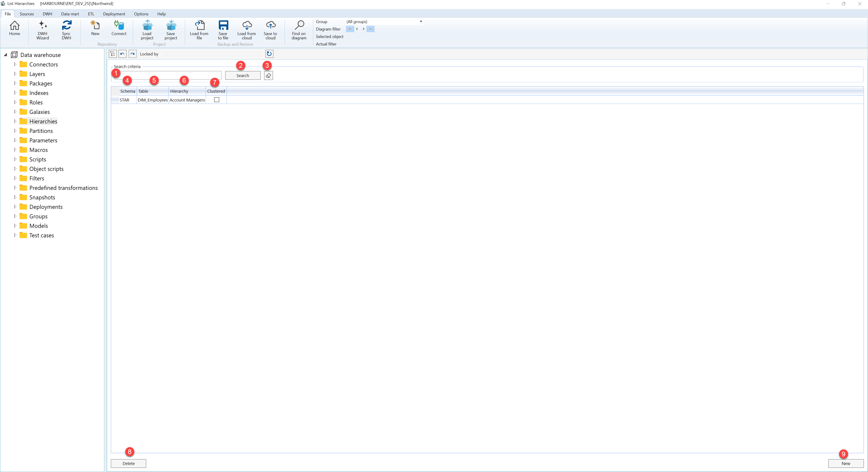
Task: Click the Delete button
Action: (x=128, y=463)
